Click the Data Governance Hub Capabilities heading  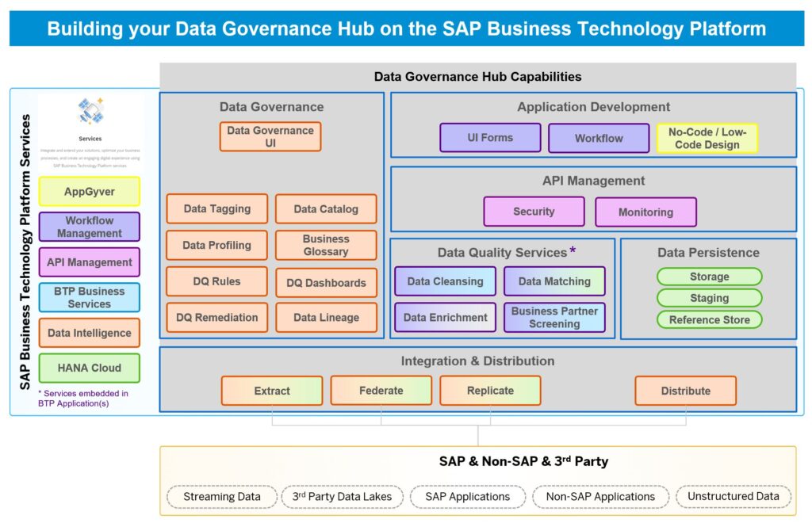(x=477, y=77)
